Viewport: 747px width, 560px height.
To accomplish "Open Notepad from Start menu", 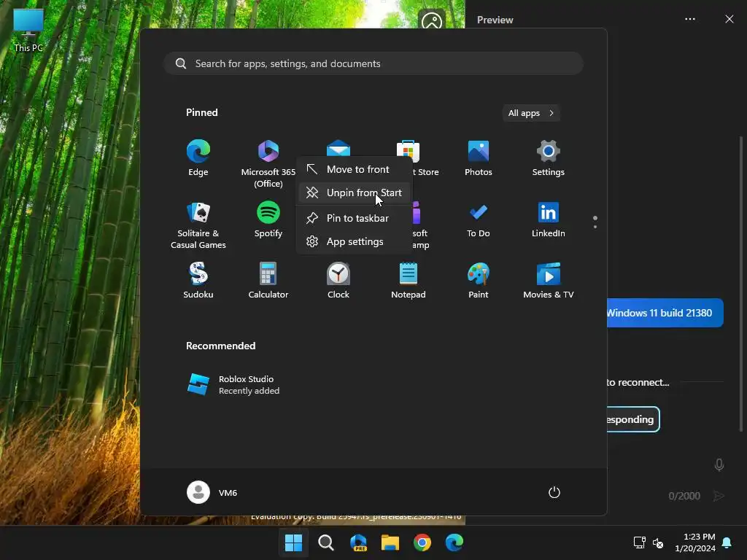I will pyautogui.click(x=409, y=281).
